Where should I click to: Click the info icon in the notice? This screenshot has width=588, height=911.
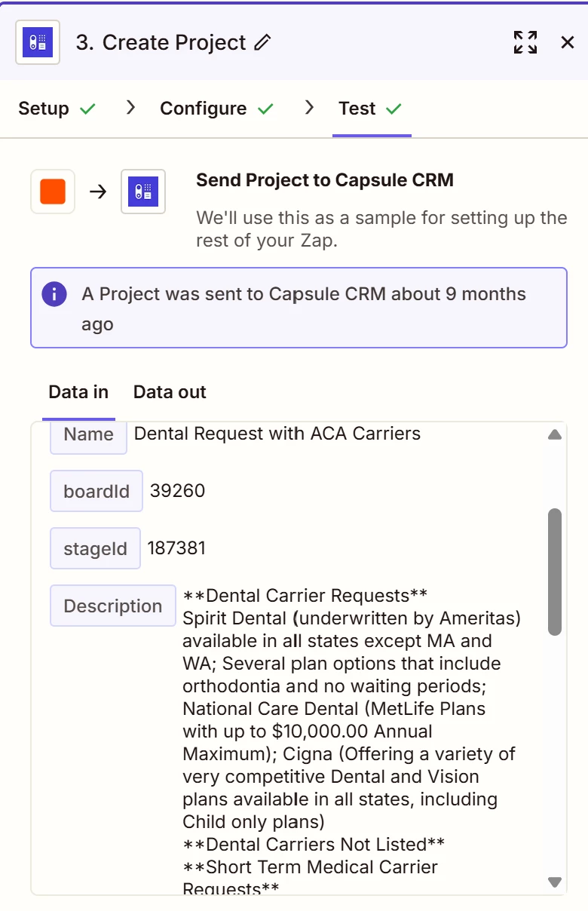54,294
